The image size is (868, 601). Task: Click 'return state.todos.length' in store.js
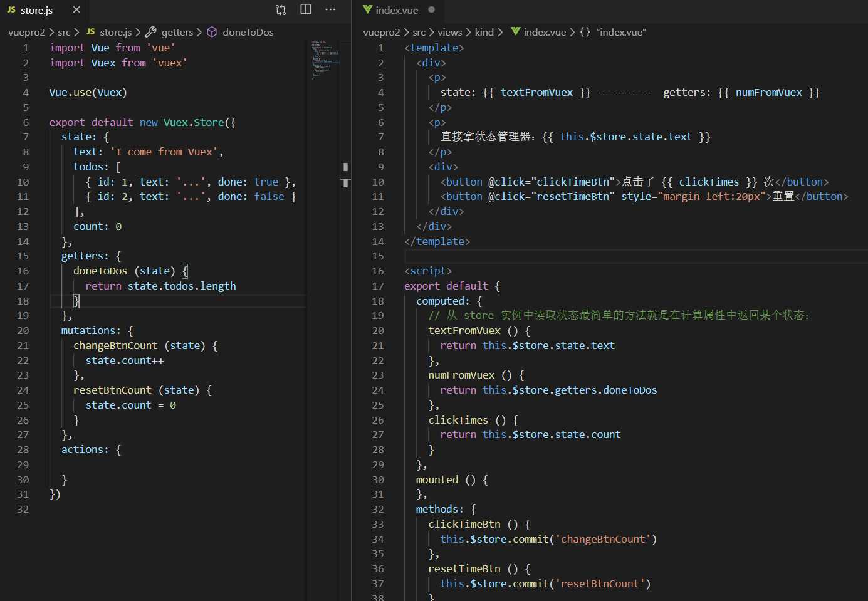pos(161,286)
